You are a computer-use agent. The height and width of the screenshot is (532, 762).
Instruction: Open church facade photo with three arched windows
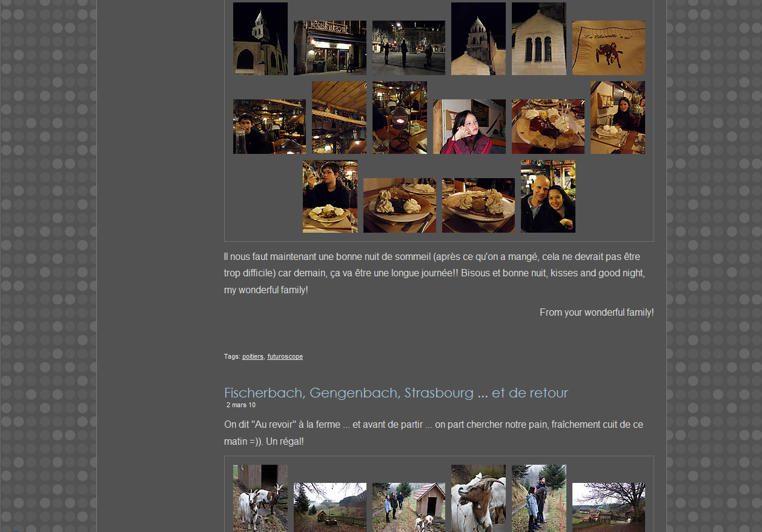point(538,39)
